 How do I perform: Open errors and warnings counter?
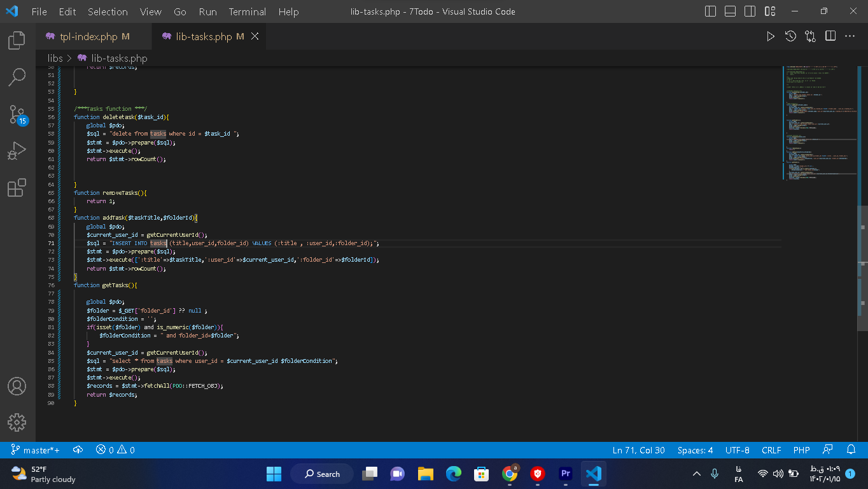115,450
